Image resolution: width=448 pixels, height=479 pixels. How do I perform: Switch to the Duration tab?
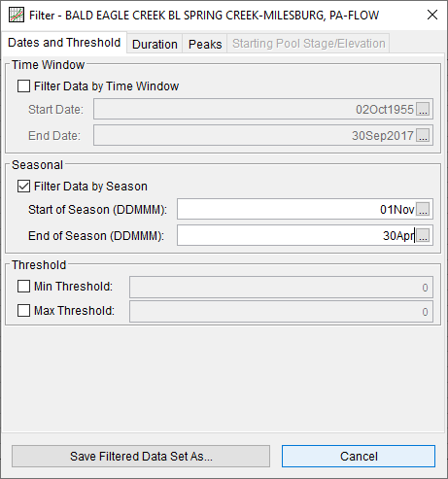tap(155, 44)
